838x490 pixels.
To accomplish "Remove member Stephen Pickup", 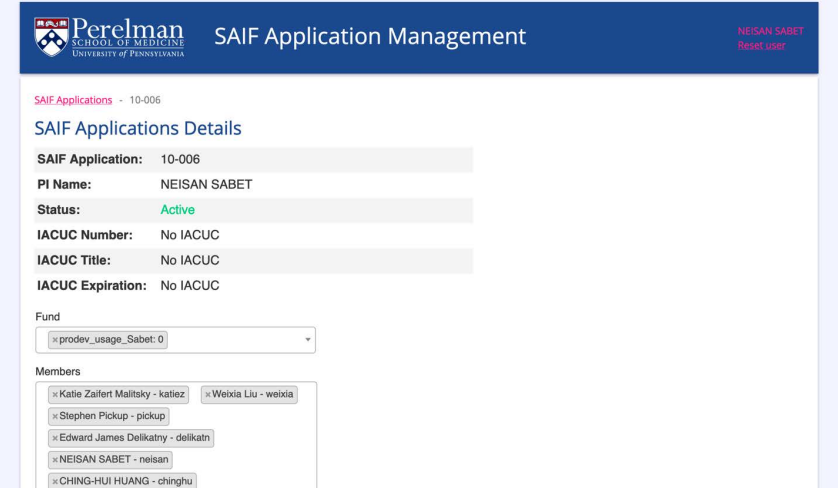I will [55, 416].
